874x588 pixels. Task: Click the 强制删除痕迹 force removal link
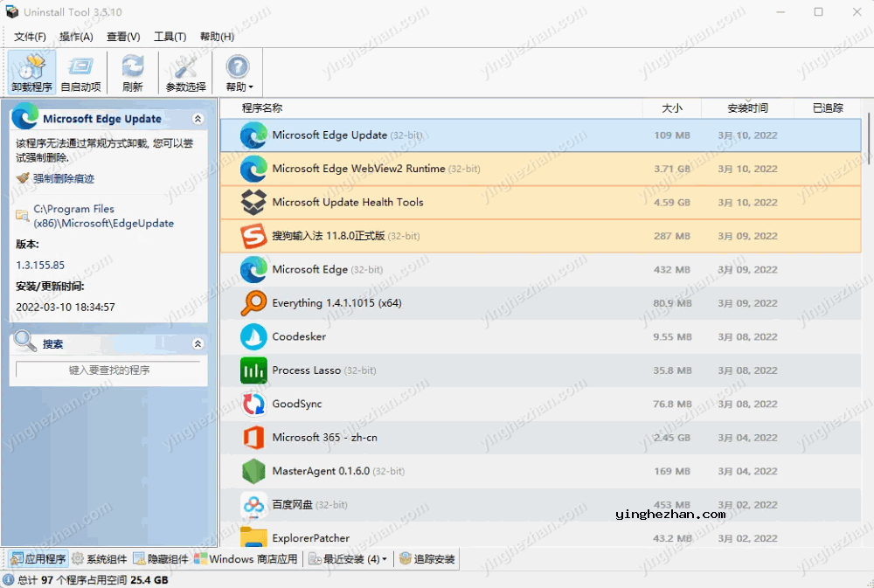tap(63, 178)
